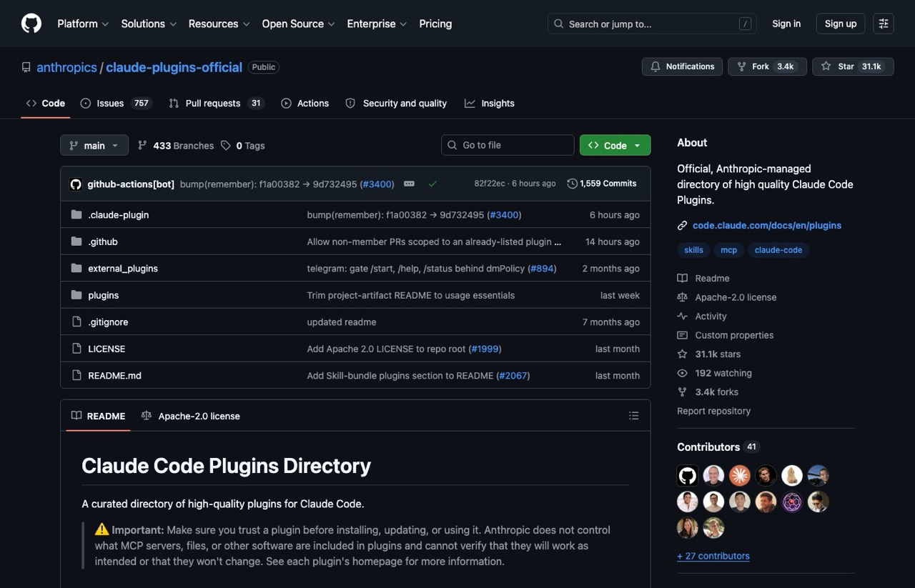Viewport: 915px width, 588px height.
Task: Open the green Code dropdown button
Action: pyautogui.click(x=615, y=145)
